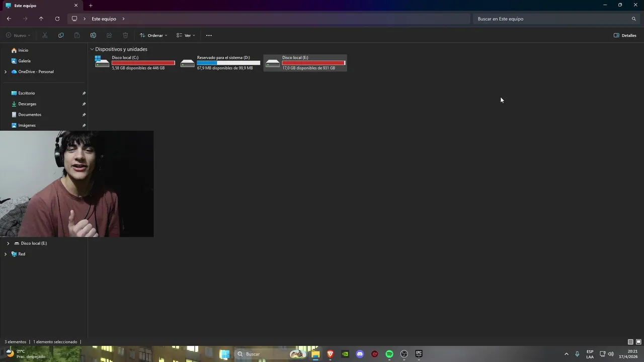Select OneDrive - Personal in sidebar
This screenshot has width=644, height=362.
tap(36, 72)
